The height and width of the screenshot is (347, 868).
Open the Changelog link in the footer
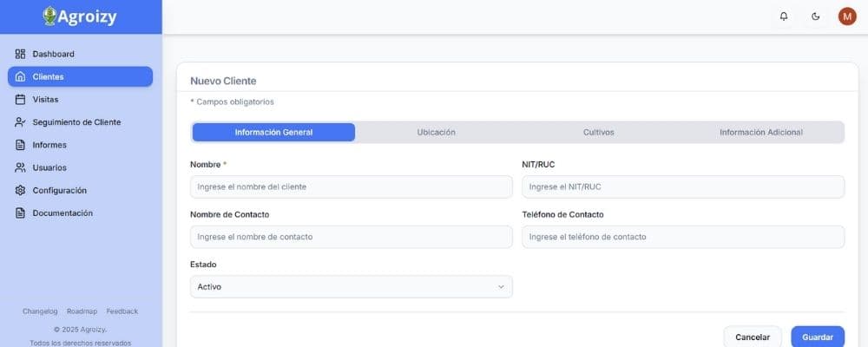click(x=40, y=311)
